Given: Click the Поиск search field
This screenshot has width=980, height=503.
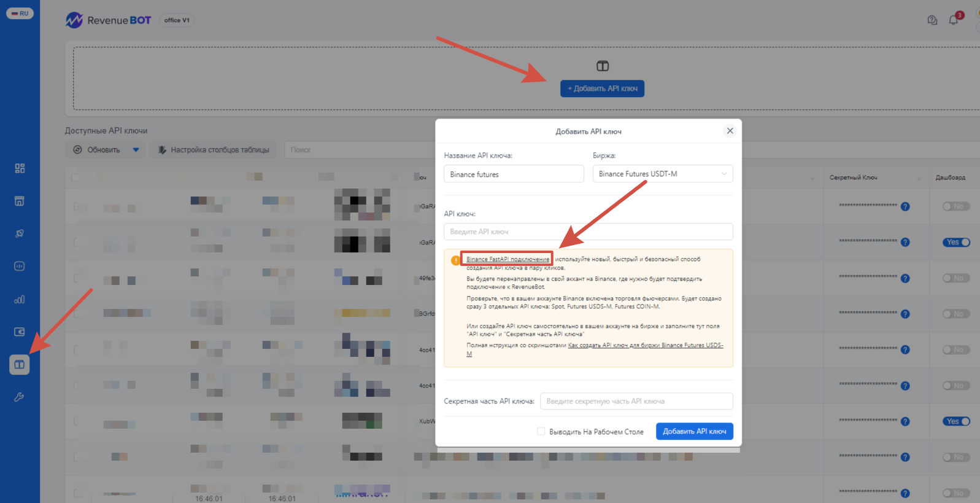Looking at the screenshot, I should click(359, 150).
